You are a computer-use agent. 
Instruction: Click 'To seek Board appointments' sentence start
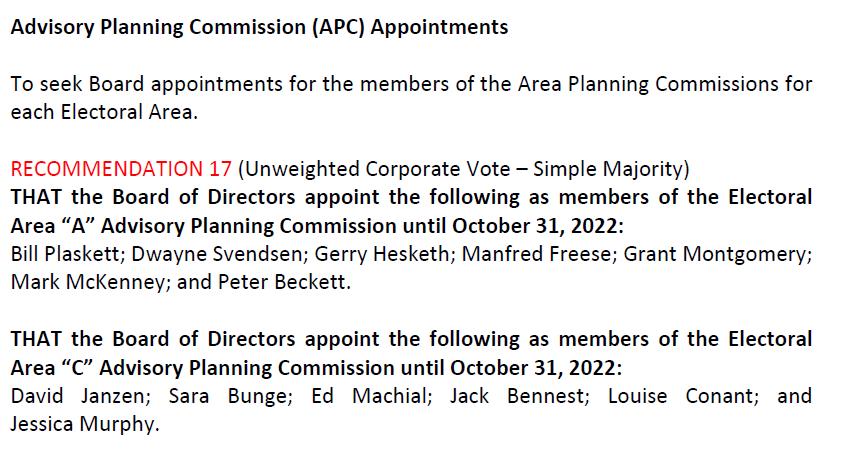pos(146,84)
